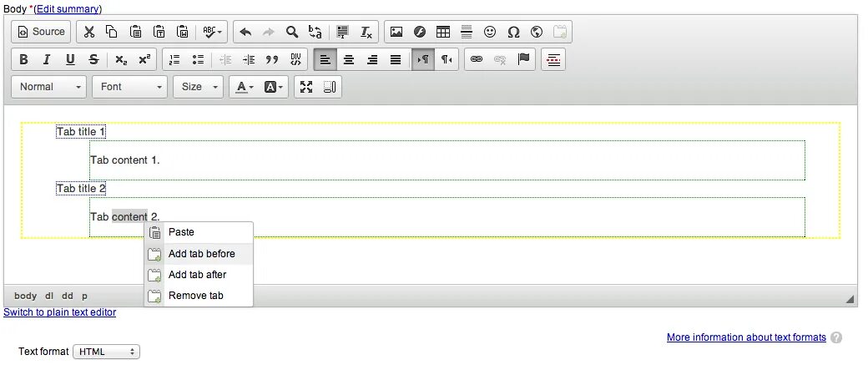
Task: Insert teaser break with red line icon
Action: (x=553, y=59)
